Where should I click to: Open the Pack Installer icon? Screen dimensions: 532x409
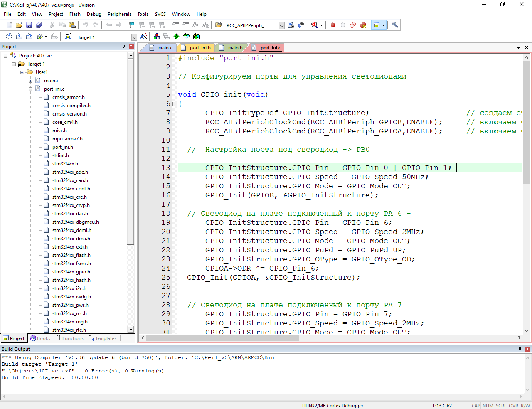pos(197,37)
